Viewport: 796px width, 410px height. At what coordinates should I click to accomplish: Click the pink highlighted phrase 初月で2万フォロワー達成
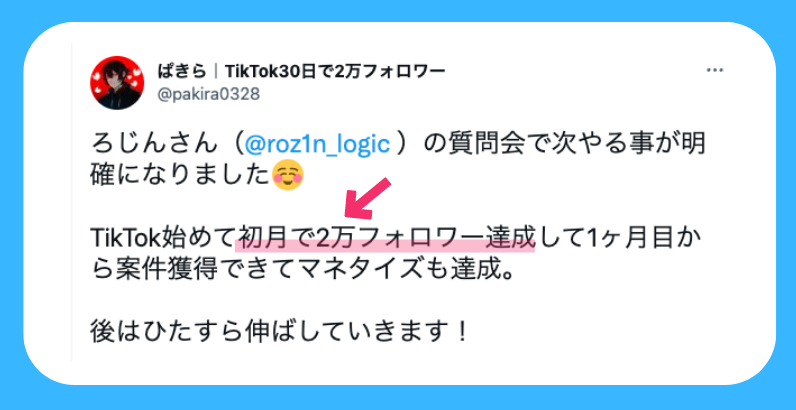[386, 238]
